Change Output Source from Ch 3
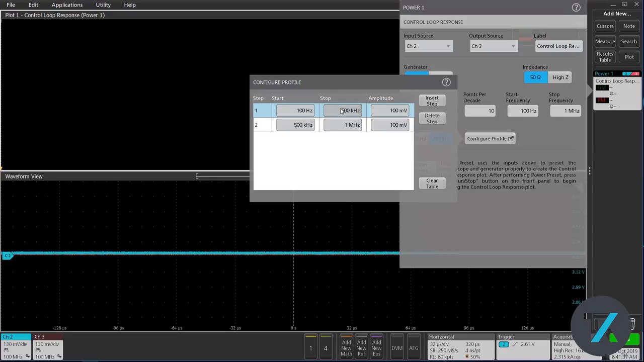This screenshot has width=644, height=362. 493,46
